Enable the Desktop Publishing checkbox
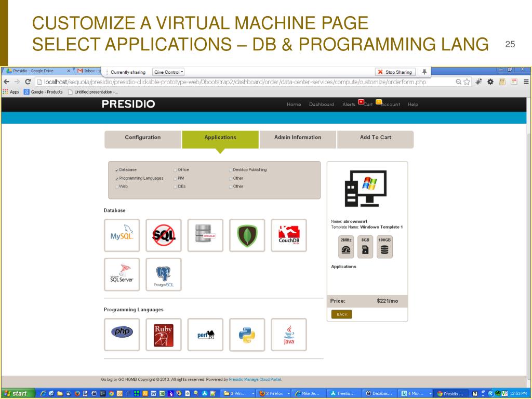Screen dimensions: 532x399 click(230, 170)
